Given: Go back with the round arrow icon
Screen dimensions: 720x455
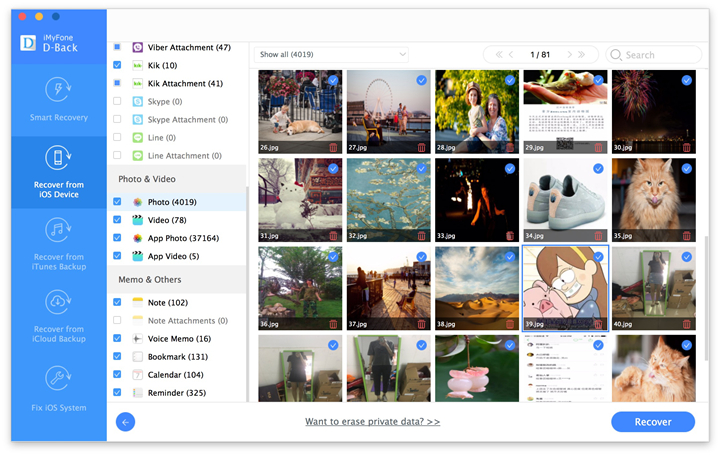Looking at the screenshot, I should click(x=125, y=422).
